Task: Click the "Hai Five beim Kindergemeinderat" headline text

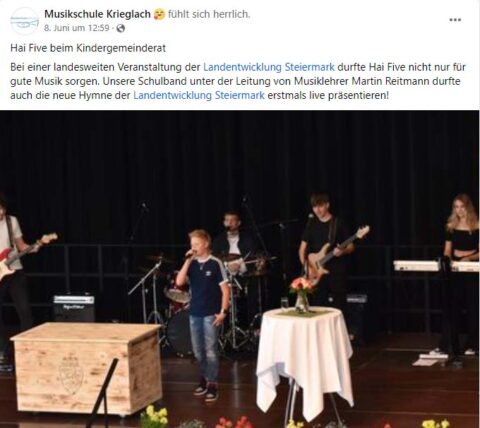Action: pos(88,48)
